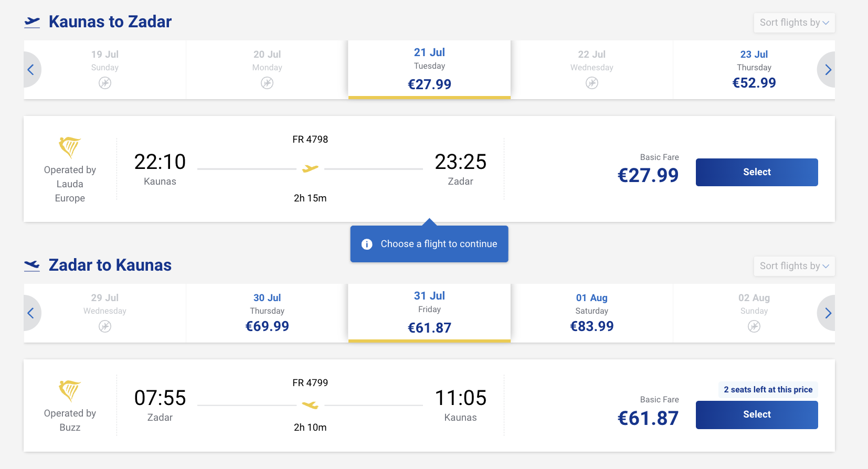Show later return dates with right arrow
The height and width of the screenshot is (469, 868).
point(828,313)
